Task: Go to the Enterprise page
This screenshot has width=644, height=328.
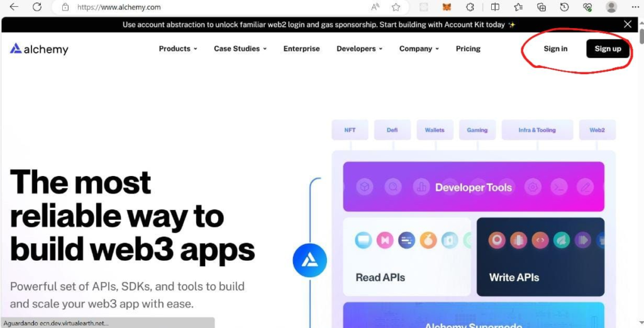Action: 301,48
